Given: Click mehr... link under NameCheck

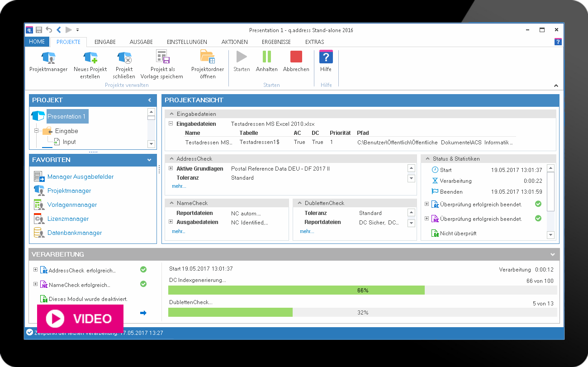Looking at the screenshot, I should point(179,231).
